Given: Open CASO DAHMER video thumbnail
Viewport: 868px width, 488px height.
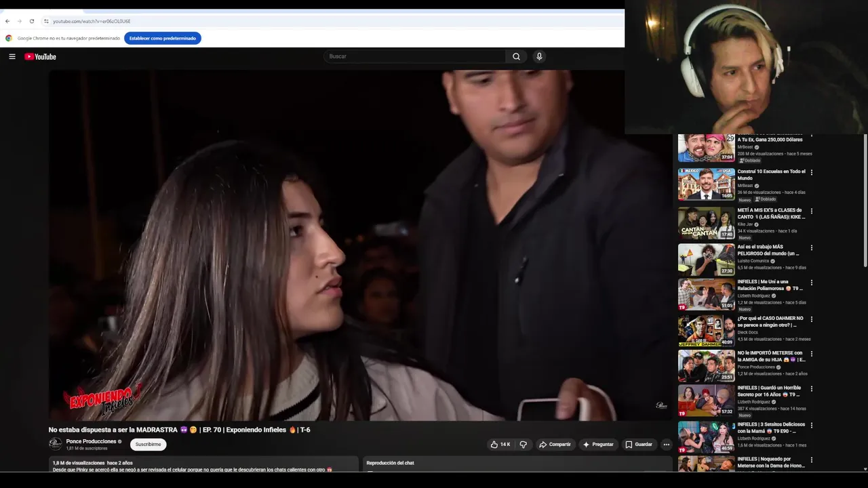Looking at the screenshot, I should (x=706, y=331).
